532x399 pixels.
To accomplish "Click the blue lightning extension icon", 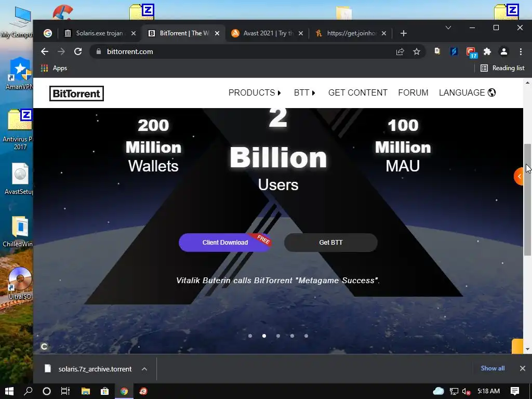I will [x=454, y=51].
